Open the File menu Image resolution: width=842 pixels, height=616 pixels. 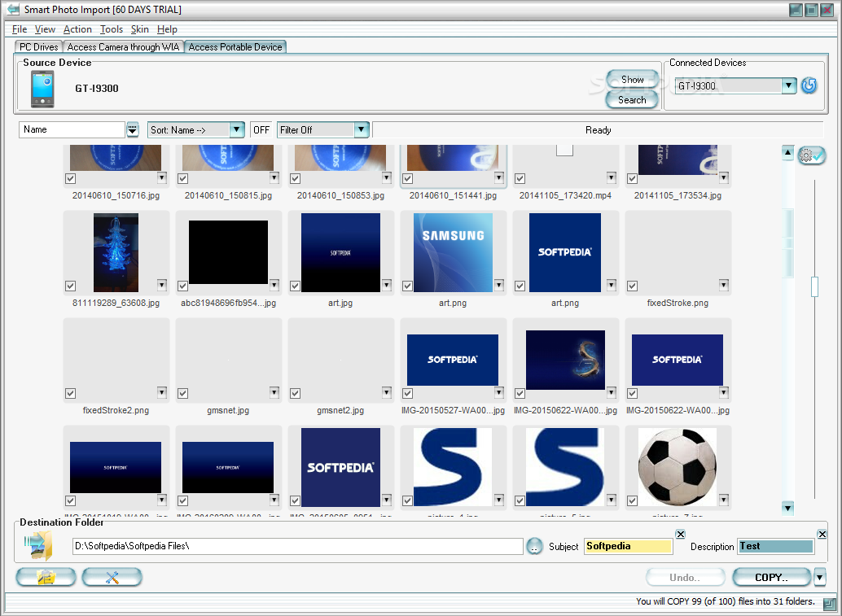coord(20,29)
